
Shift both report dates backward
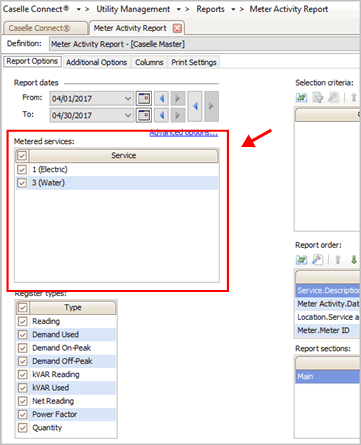pyautogui.click(x=195, y=106)
